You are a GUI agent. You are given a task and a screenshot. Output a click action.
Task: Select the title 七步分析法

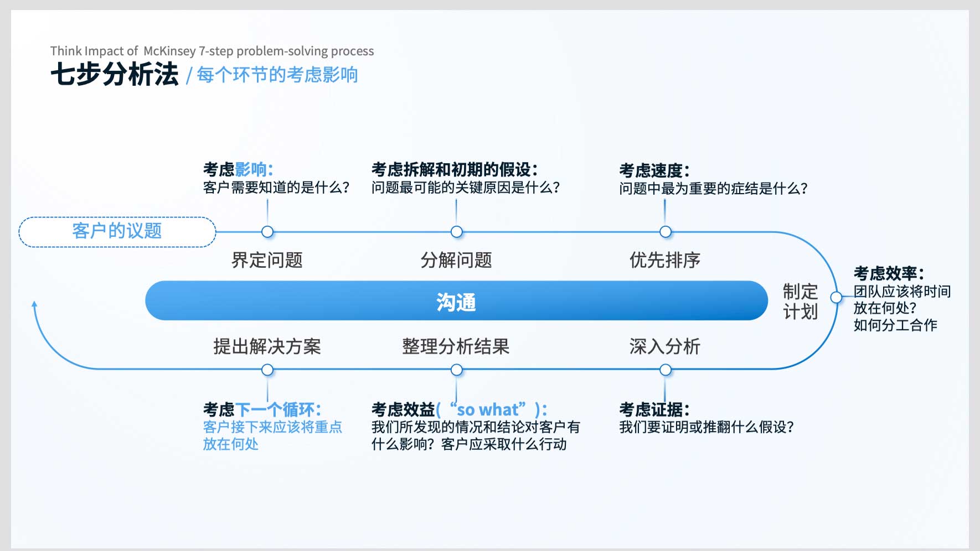pyautogui.click(x=115, y=74)
